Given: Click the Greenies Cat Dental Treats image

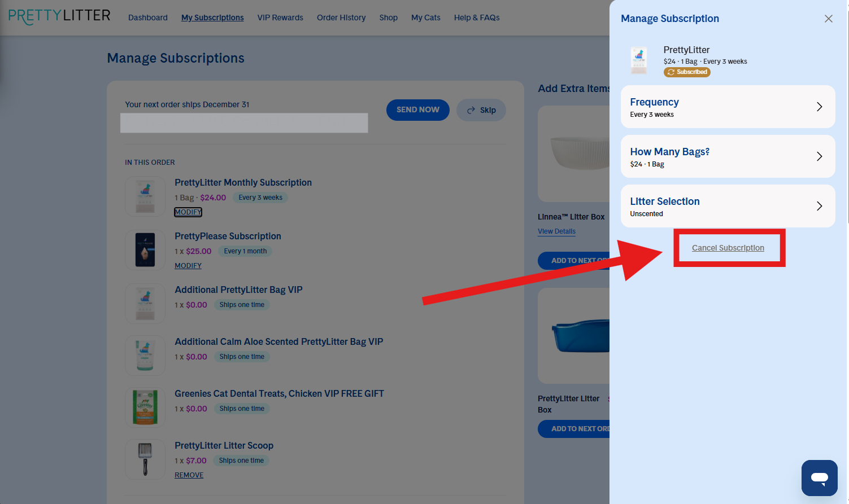Looking at the screenshot, I should (x=145, y=407).
